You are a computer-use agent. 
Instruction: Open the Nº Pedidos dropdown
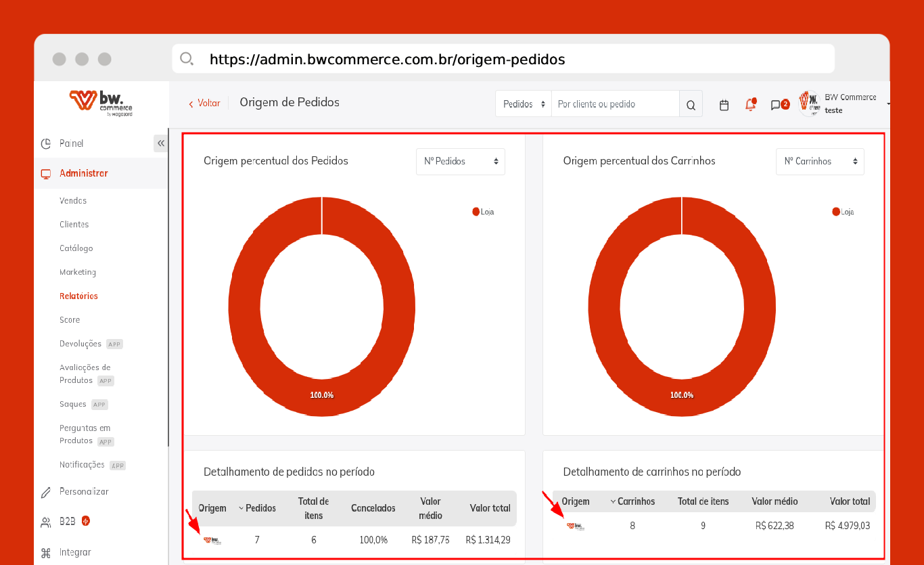coord(460,162)
